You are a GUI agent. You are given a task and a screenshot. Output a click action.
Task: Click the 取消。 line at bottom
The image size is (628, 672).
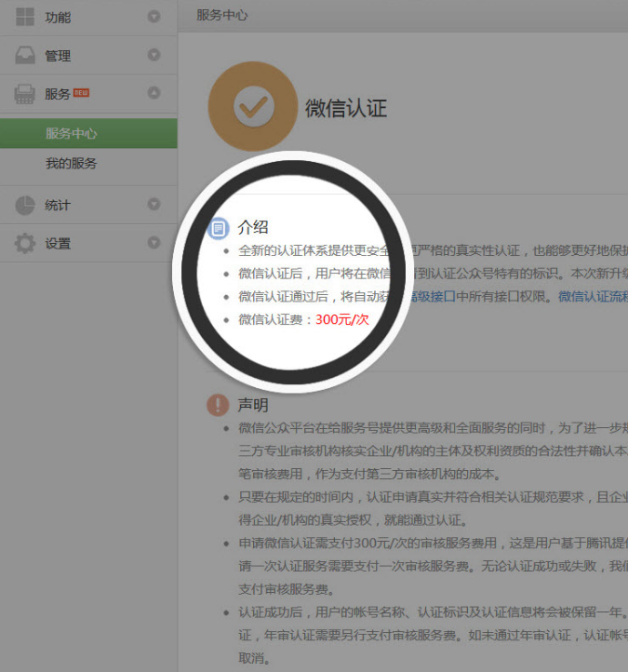point(254,659)
